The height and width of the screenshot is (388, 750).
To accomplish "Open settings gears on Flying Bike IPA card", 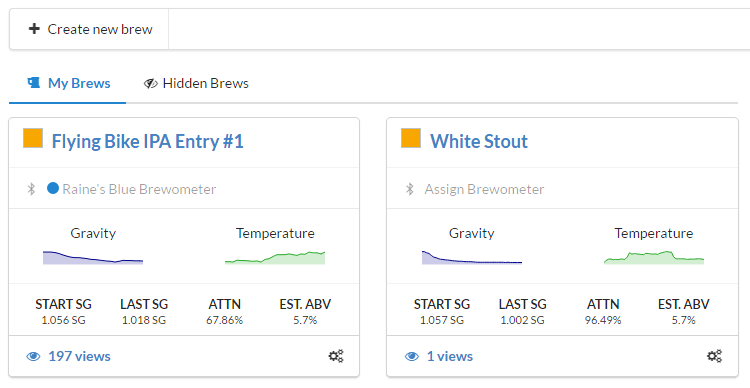I will (336, 356).
